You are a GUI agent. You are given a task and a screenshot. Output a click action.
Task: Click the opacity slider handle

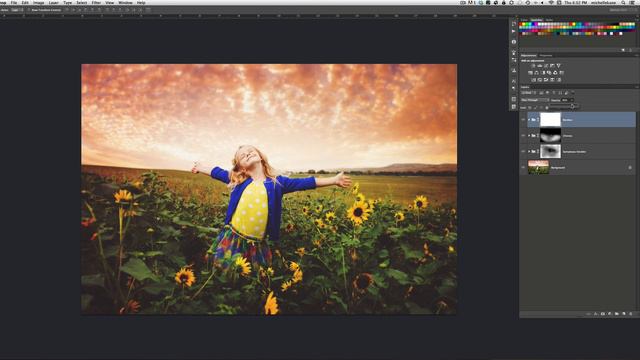point(572,106)
